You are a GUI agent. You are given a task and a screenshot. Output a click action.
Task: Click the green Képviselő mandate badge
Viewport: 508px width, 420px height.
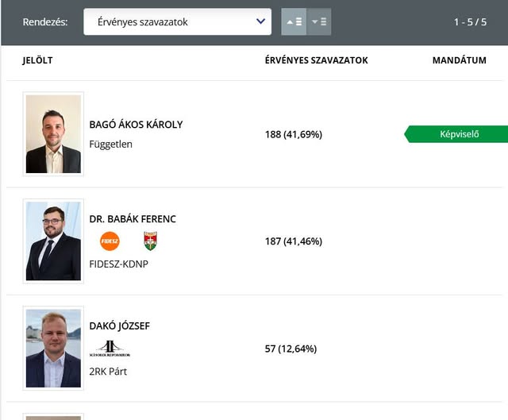click(x=457, y=134)
